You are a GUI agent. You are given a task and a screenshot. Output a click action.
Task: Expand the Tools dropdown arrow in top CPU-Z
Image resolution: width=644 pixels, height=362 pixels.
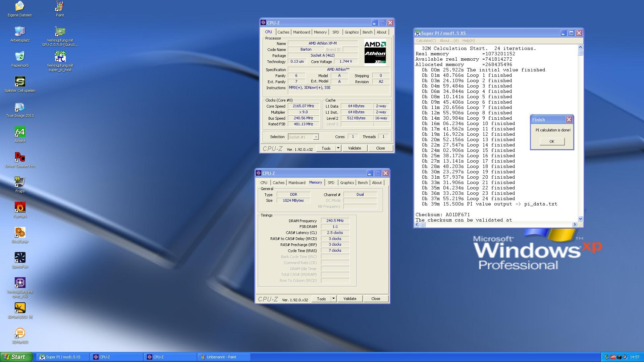click(x=338, y=148)
